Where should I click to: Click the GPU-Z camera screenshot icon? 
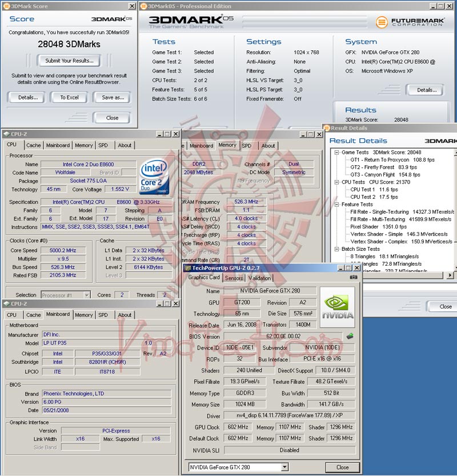point(354,277)
